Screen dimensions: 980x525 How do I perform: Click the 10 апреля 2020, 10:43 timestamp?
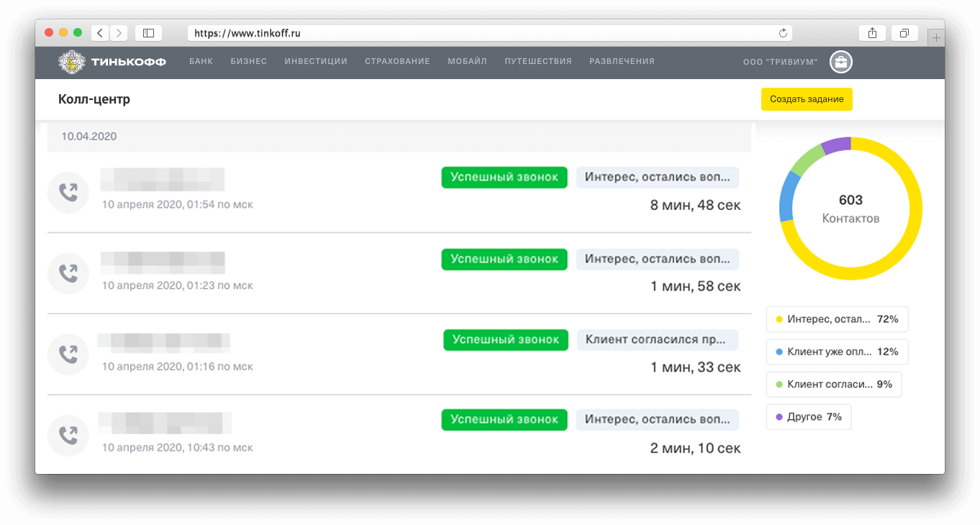pyautogui.click(x=178, y=447)
